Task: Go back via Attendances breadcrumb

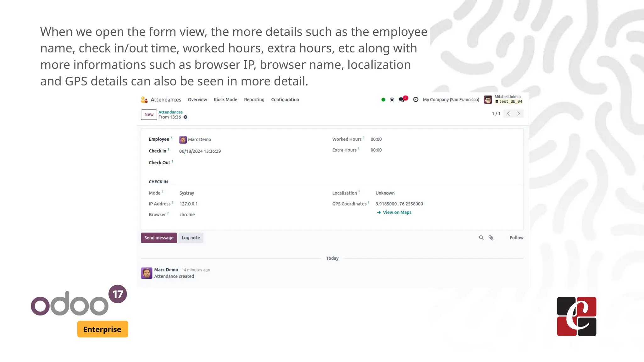Action: coord(170,112)
